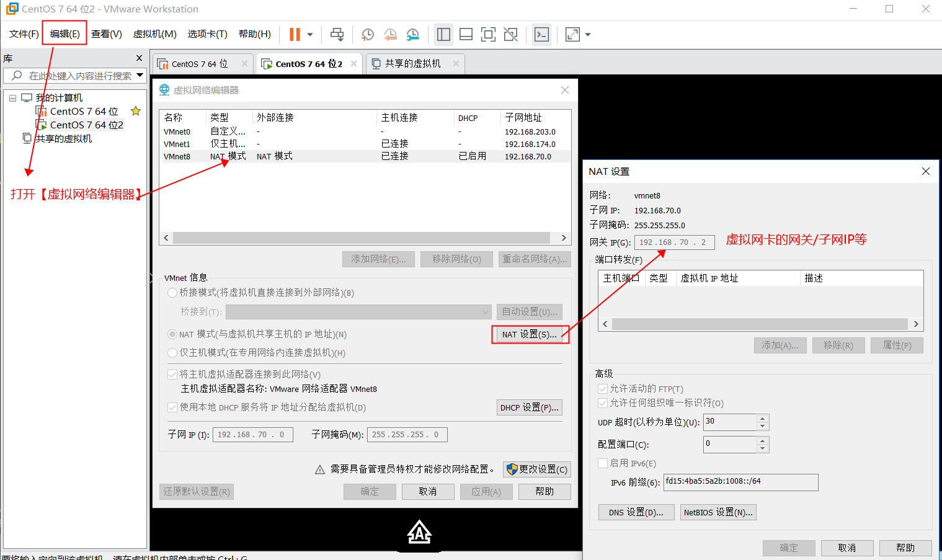Click 取消 in the NAT 设置 dialog
Image resolution: width=942 pixels, height=560 pixels.
847,548
